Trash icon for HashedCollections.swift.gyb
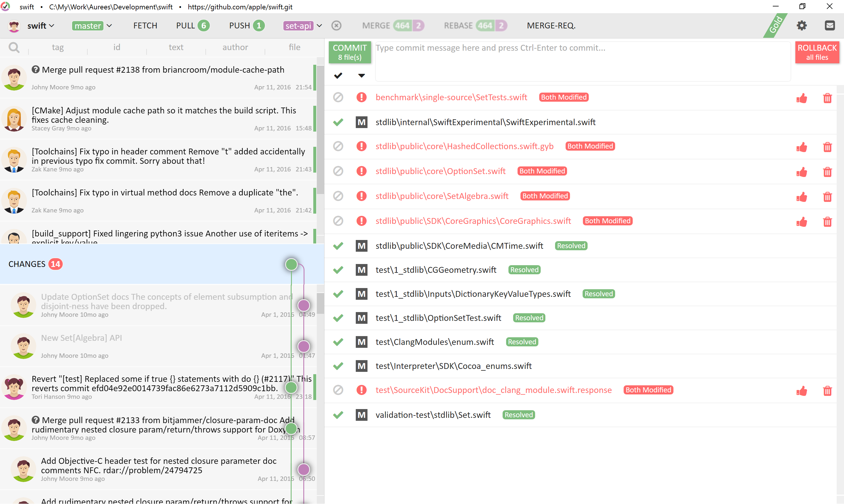This screenshot has width=844, height=504. click(x=827, y=147)
